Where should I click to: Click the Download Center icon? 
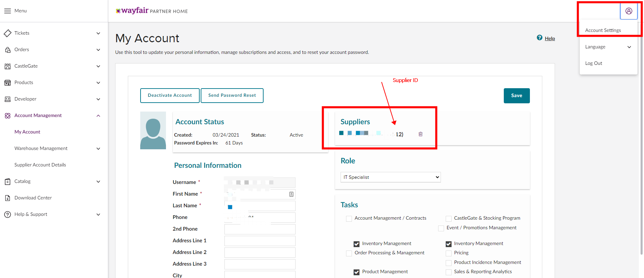[8, 198]
